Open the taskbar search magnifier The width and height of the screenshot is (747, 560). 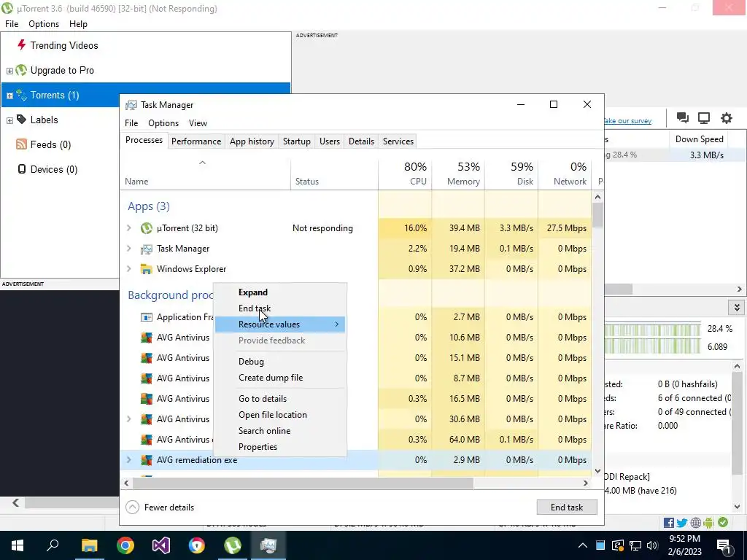tap(53, 545)
